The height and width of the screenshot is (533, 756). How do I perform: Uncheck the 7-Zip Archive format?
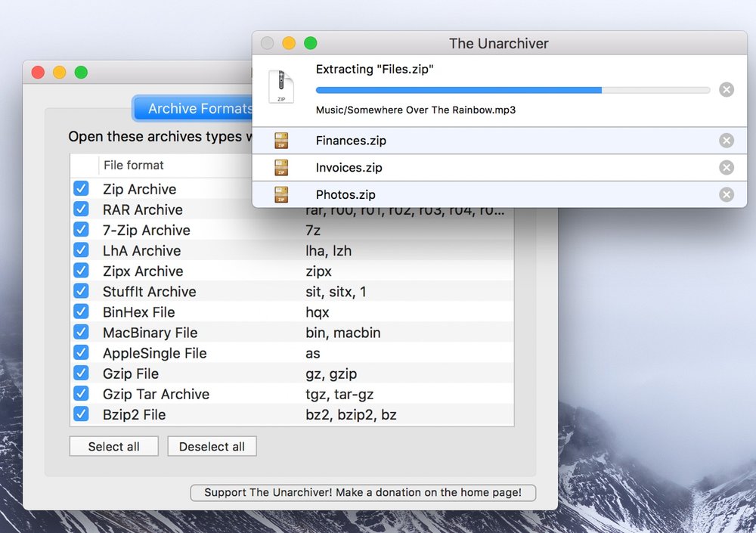[81, 230]
